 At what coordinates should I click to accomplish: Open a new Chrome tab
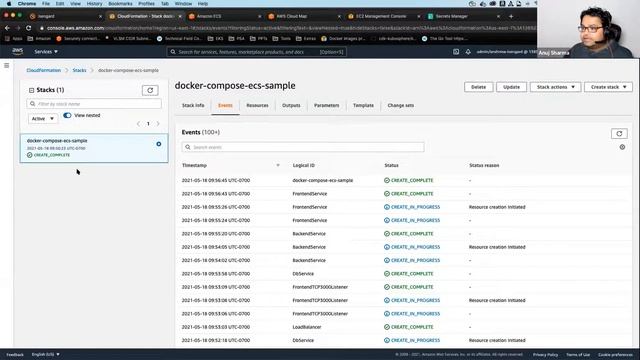coord(511,16)
